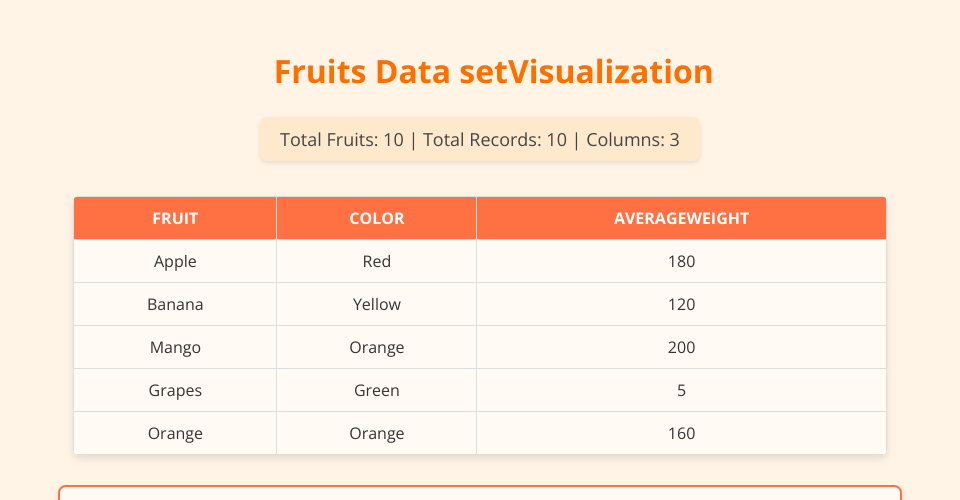Click the "Fruits Data setVisualization" page heading

(x=493, y=72)
